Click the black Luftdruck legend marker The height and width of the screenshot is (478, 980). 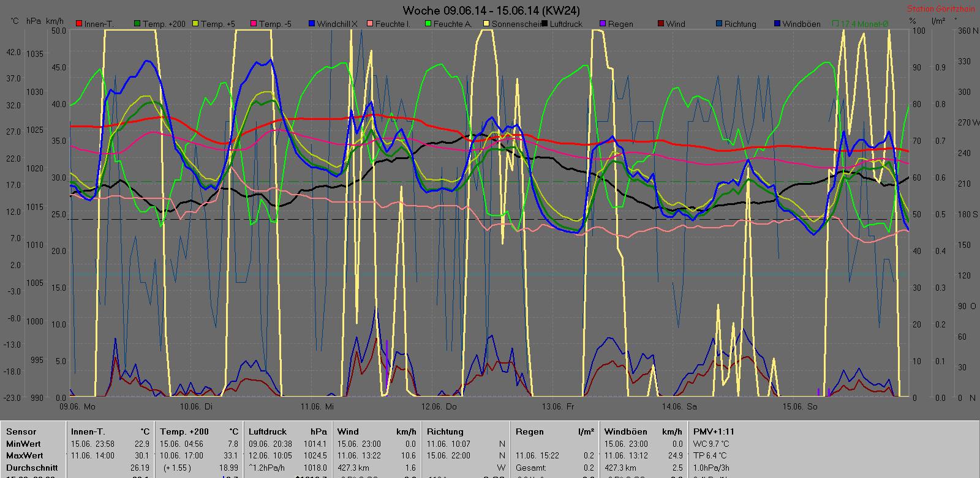[x=545, y=24]
